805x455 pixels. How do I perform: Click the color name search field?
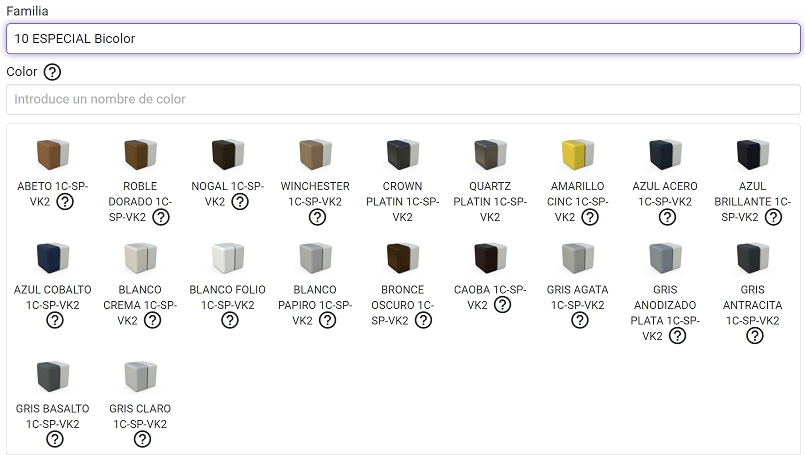pos(402,100)
